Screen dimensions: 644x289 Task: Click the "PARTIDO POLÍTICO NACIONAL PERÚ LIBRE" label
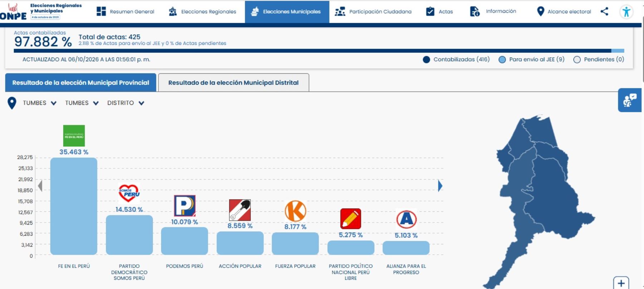pyautogui.click(x=351, y=272)
